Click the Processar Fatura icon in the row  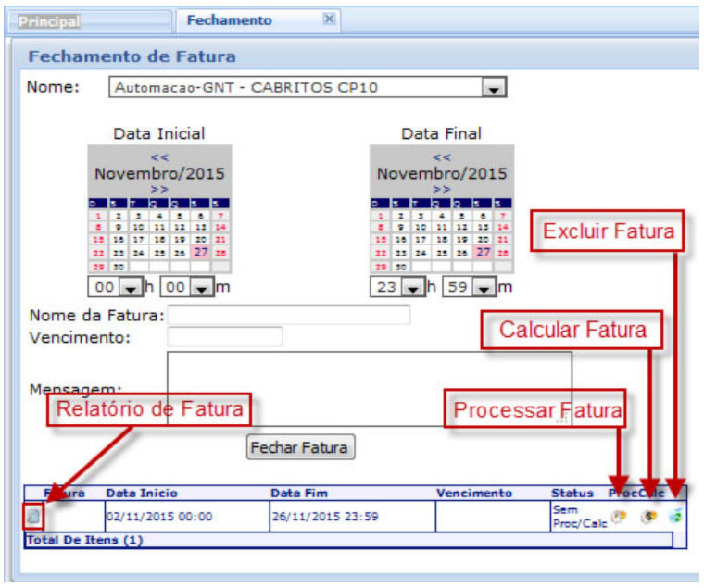pos(619,517)
